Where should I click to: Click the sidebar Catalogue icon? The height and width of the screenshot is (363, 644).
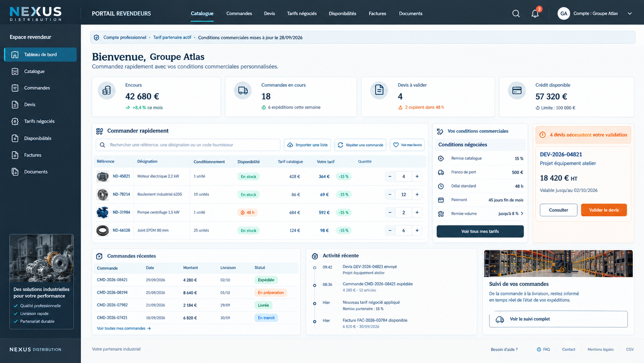tap(15, 71)
